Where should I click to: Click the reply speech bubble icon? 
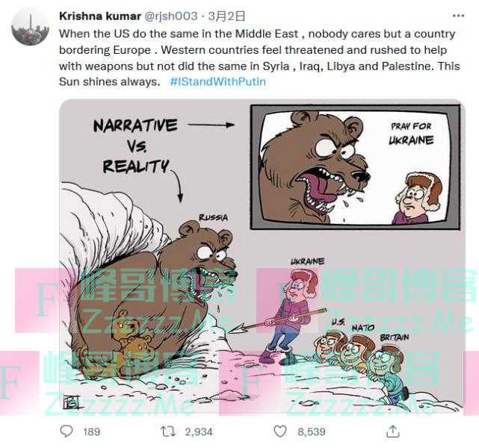(x=67, y=432)
